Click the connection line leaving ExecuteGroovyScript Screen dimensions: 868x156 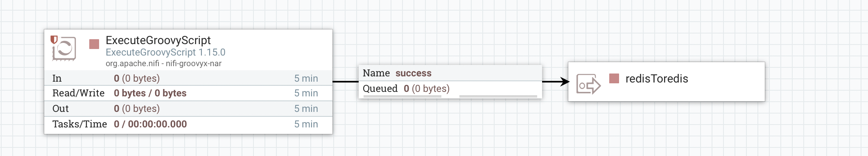click(346, 82)
